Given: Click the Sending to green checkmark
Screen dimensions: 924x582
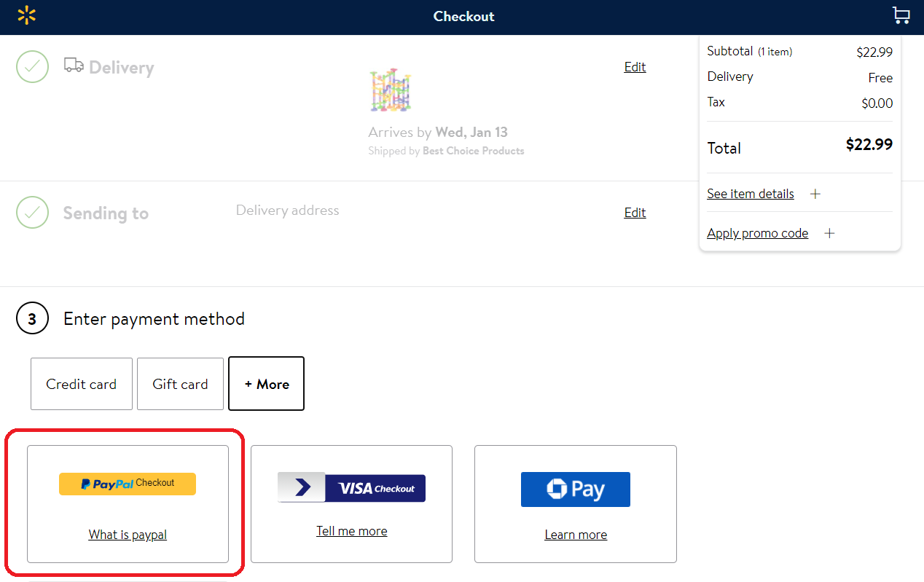Looking at the screenshot, I should (32, 213).
